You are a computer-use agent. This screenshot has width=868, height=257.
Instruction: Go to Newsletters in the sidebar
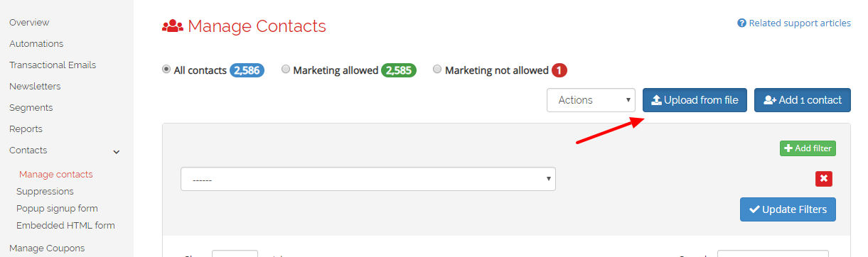35,86
